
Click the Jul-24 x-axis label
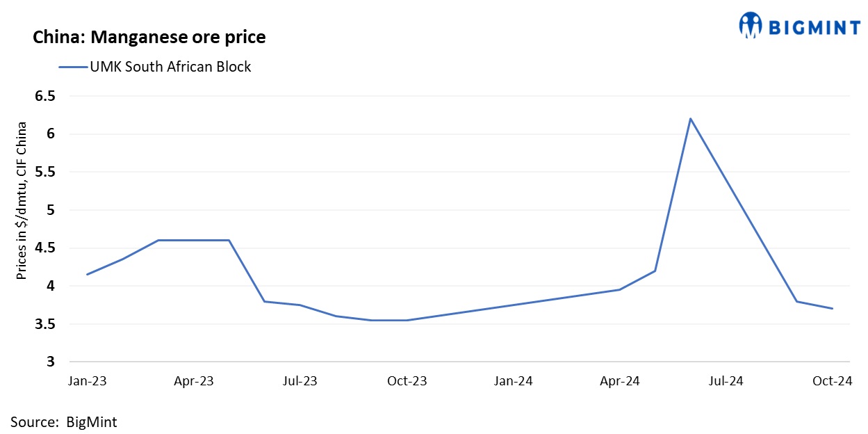click(726, 381)
